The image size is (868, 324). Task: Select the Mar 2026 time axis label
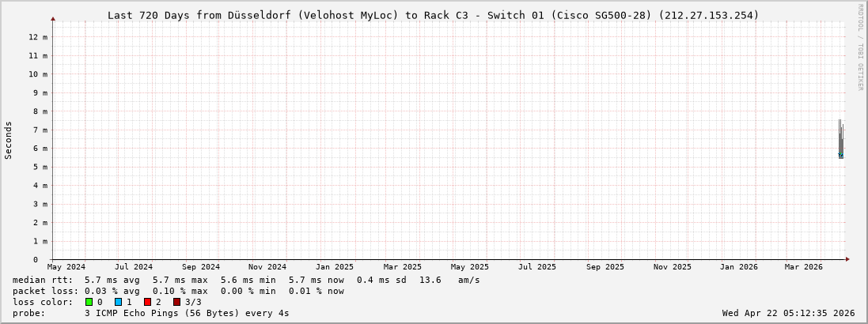pos(804,267)
